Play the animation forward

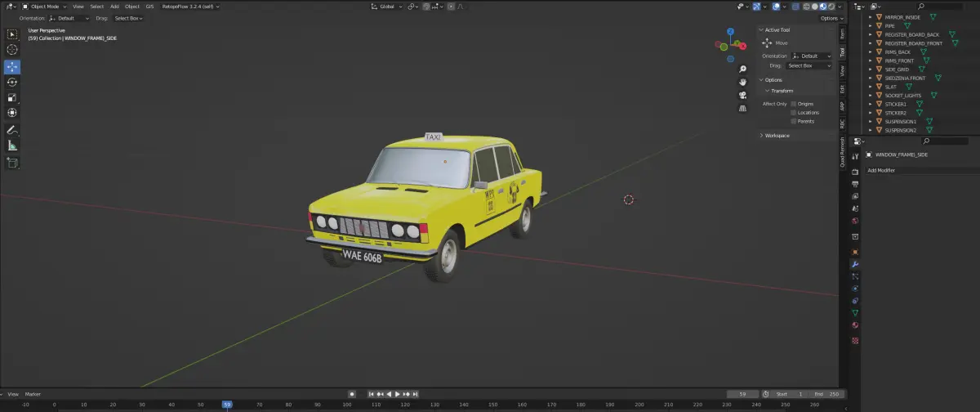tap(398, 394)
